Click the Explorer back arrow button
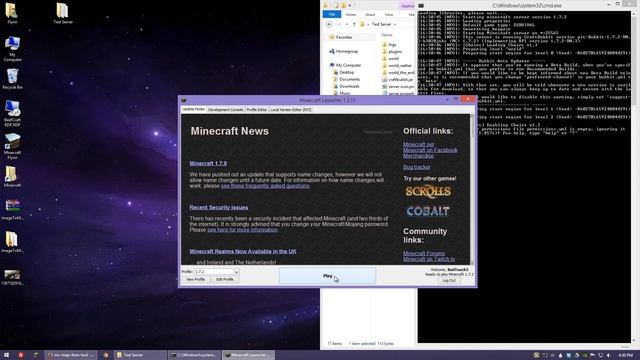The width and height of the screenshot is (640, 360). pyautogui.click(x=329, y=24)
